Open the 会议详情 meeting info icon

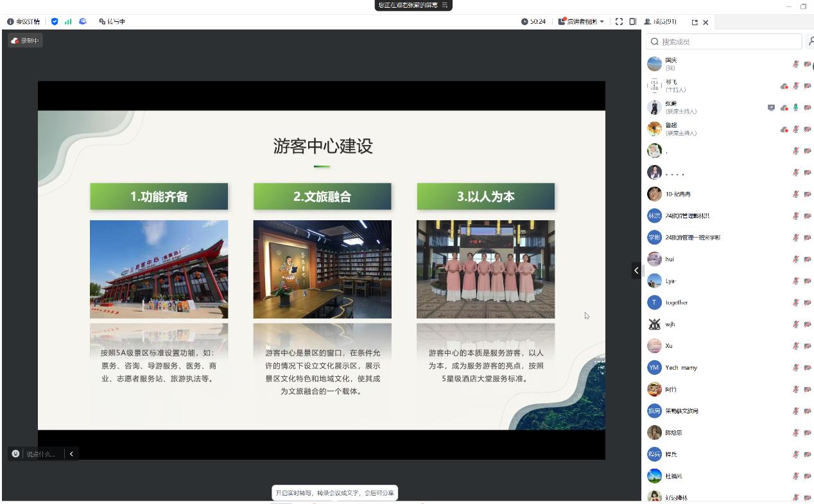[10, 22]
